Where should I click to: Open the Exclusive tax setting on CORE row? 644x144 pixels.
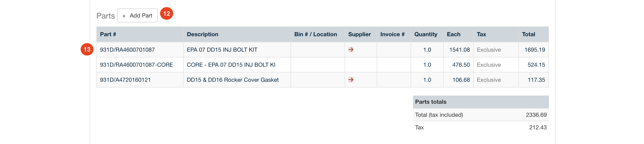tap(489, 65)
